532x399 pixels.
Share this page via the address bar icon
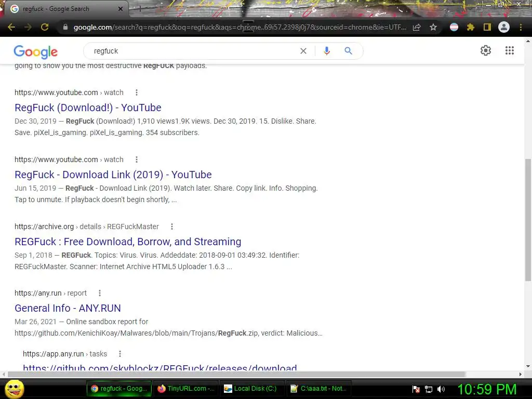[417, 27]
